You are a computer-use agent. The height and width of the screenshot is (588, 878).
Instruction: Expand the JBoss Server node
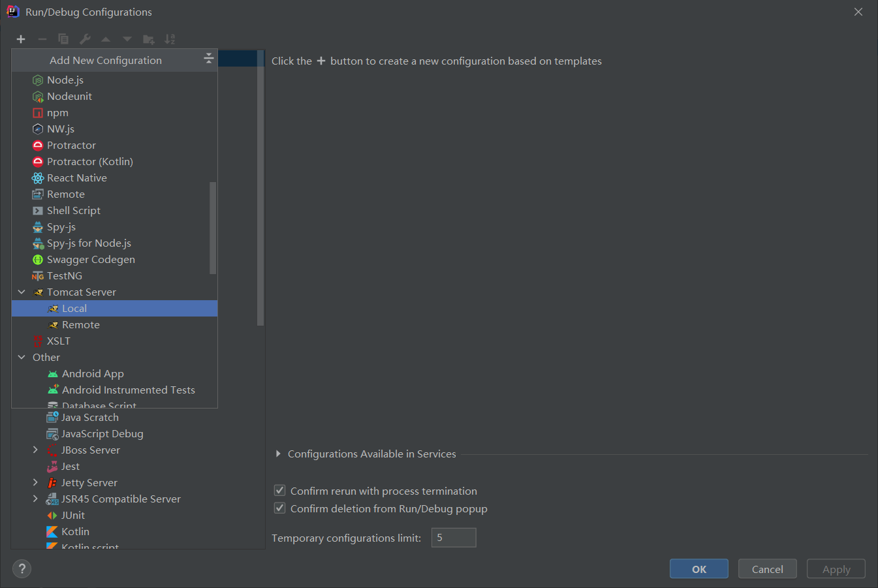coord(35,450)
